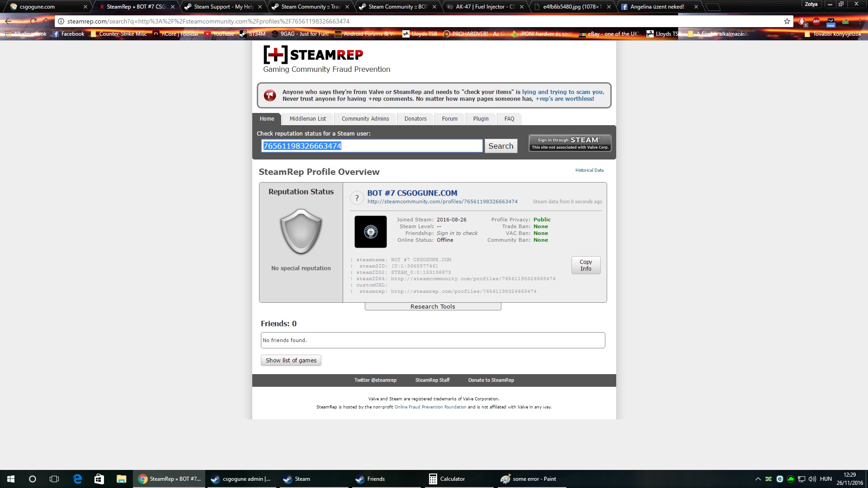Screen dimensions: 868x488
Task: Click the Windows Start button
Action: (11, 479)
